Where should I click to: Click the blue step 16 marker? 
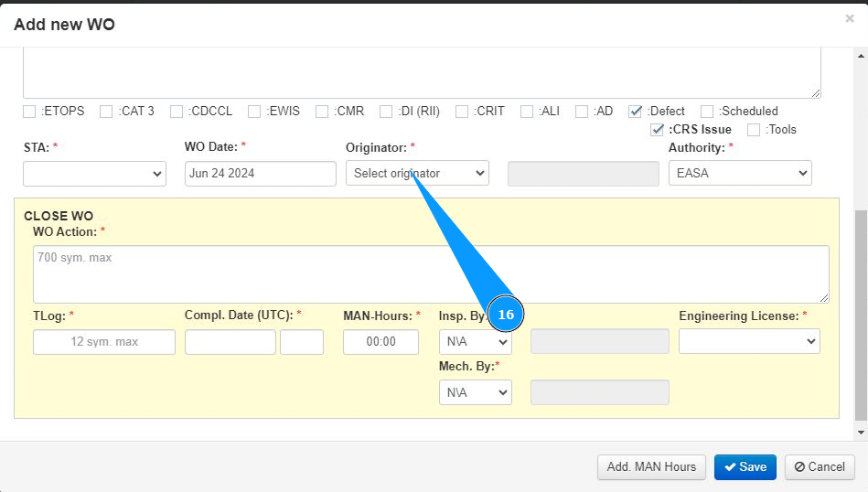point(506,315)
